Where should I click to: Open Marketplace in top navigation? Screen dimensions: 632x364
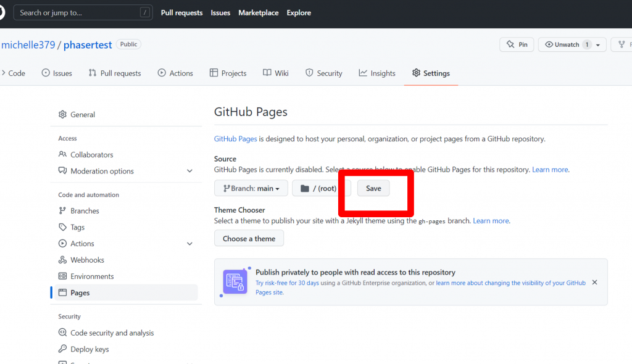coord(259,12)
